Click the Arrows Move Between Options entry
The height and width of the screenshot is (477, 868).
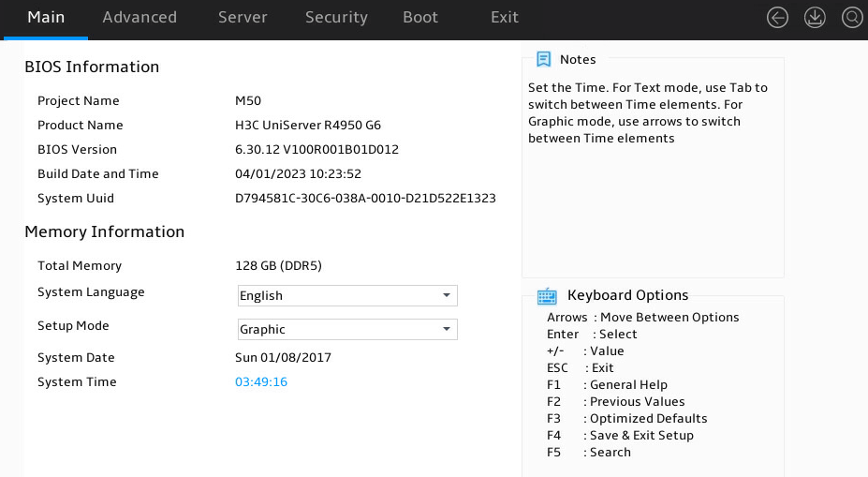tap(642, 318)
